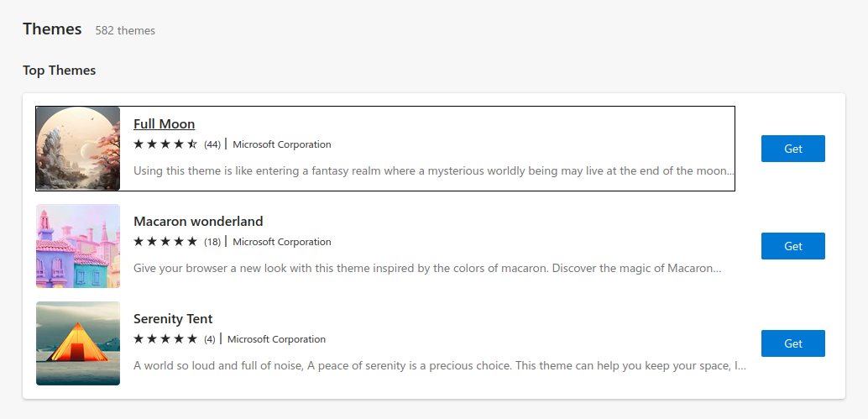Image resolution: width=868 pixels, height=419 pixels.
Task: Click the Serenity Tent title
Action: [x=173, y=319]
